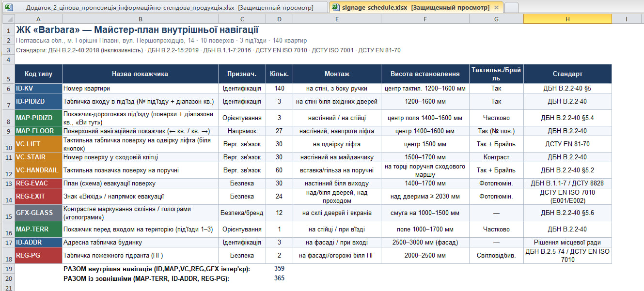Select column F header

tap(425, 19)
